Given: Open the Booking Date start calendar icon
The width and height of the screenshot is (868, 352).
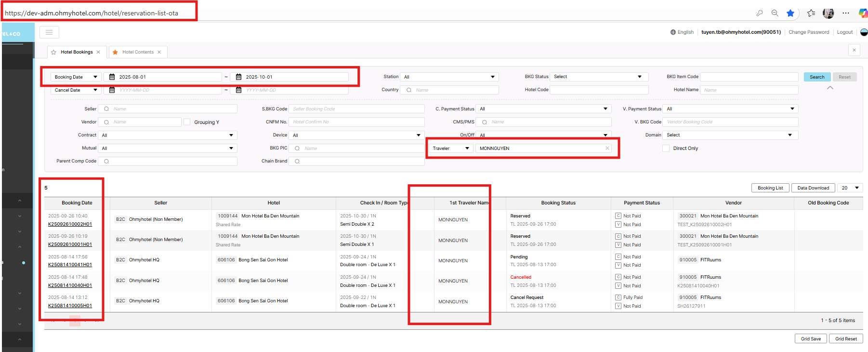Looking at the screenshot, I should tap(112, 77).
